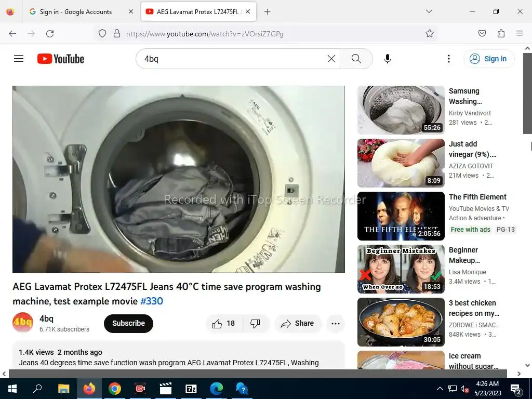This screenshot has width=532, height=399.
Task: Focus the YouTube search input field
Action: (x=234, y=59)
